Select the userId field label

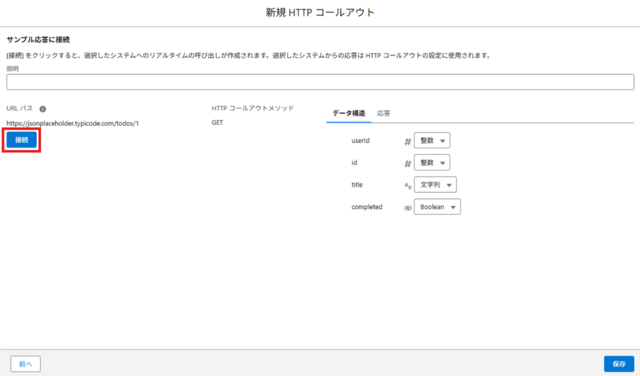[x=360, y=140]
